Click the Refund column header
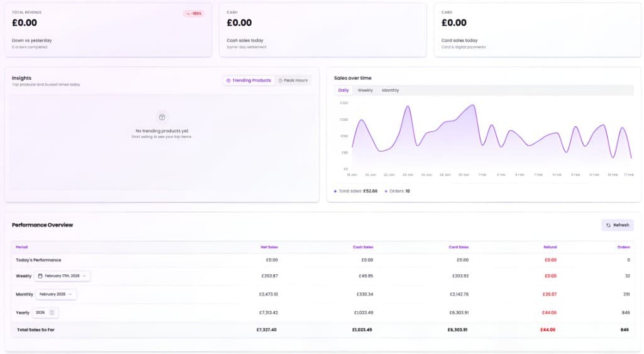 coord(550,247)
